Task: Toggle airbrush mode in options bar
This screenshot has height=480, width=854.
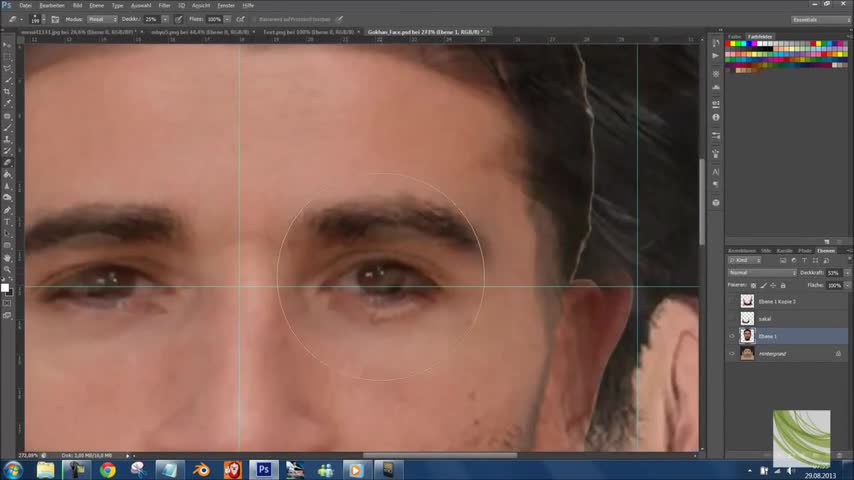Action: click(240, 19)
